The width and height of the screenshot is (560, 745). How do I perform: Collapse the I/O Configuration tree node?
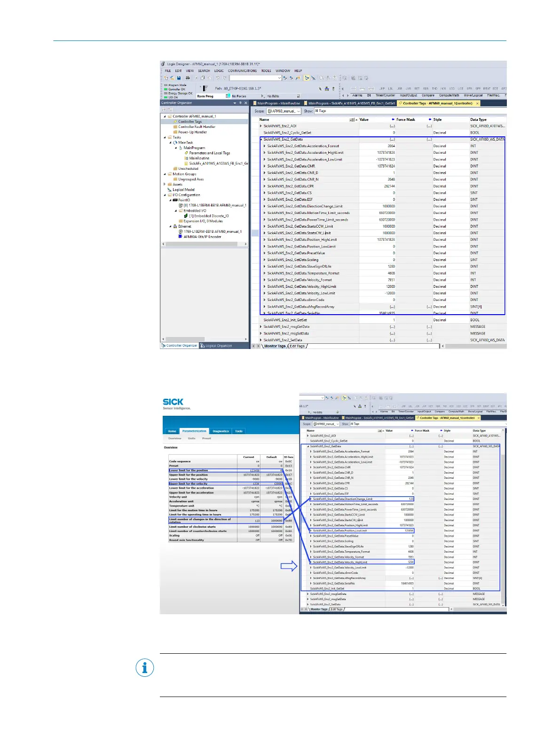click(165, 195)
